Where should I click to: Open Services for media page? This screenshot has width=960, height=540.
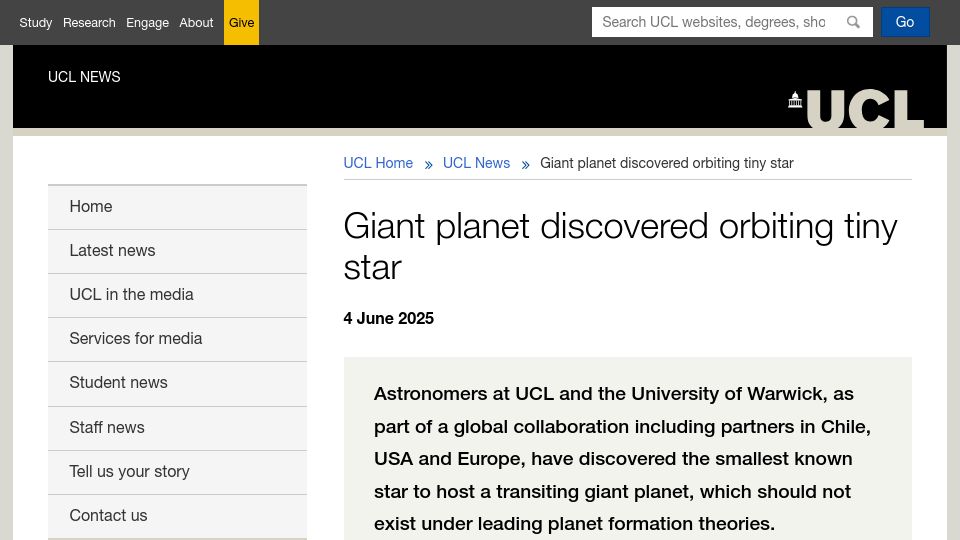coord(178,339)
